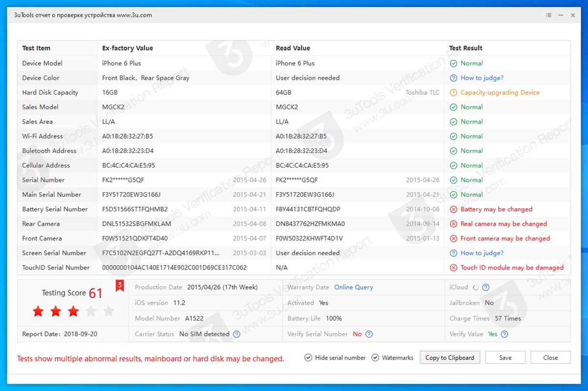588x391 pixels.
Task: Click the TouchID Serial Number row label
Action: (56, 268)
